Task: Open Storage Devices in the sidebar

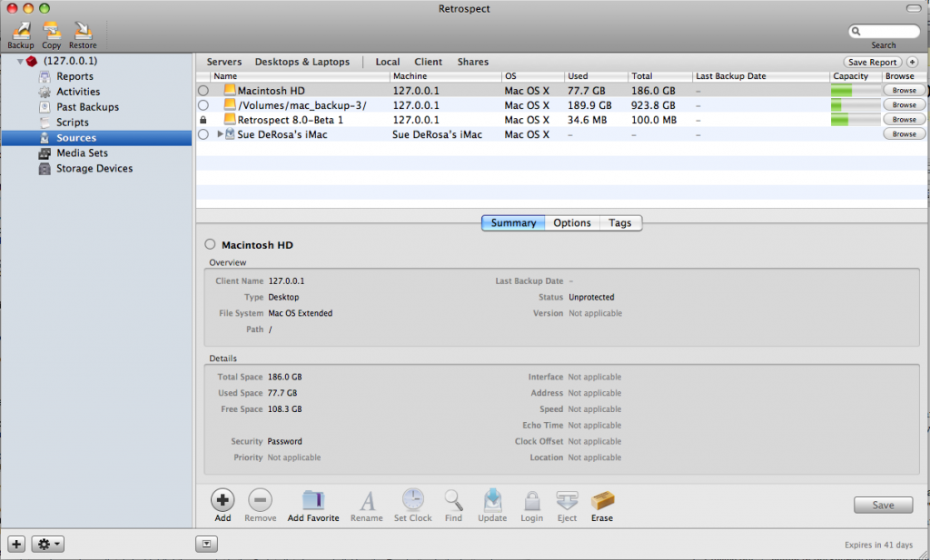Action: pos(94,168)
